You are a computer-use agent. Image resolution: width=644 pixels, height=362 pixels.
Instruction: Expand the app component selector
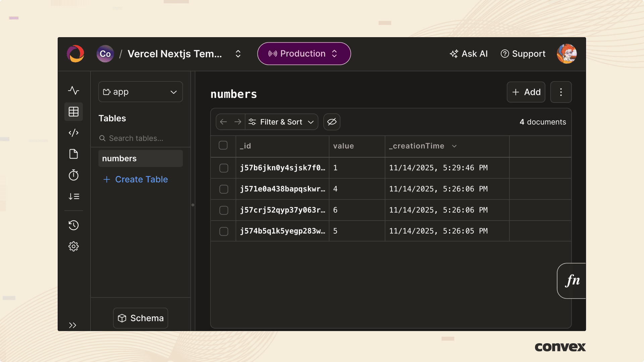[x=140, y=92]
